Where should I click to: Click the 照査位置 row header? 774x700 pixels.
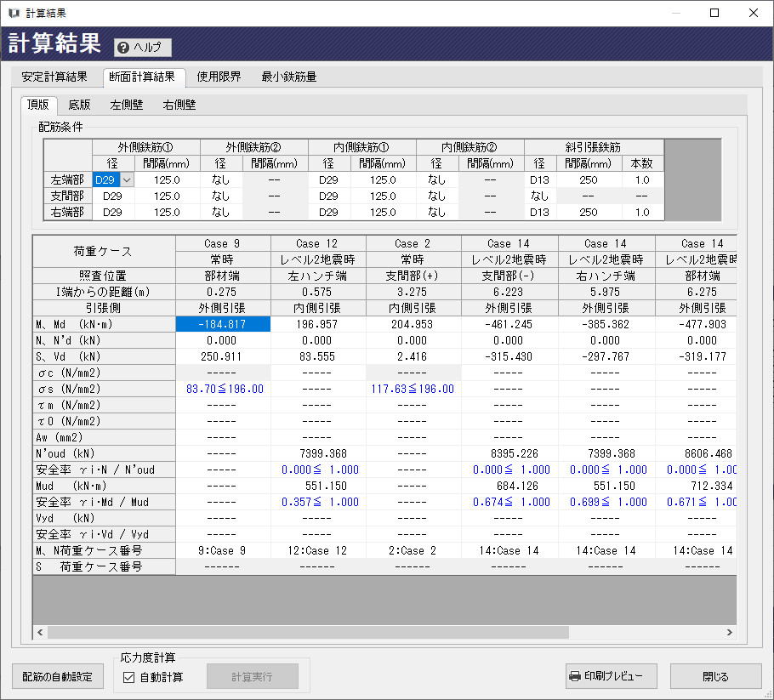104,276
